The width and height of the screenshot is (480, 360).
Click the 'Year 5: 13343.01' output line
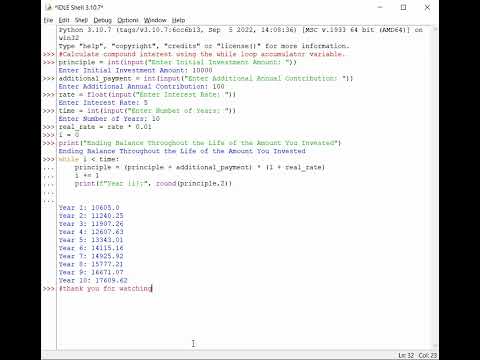[x=91, y=240]
